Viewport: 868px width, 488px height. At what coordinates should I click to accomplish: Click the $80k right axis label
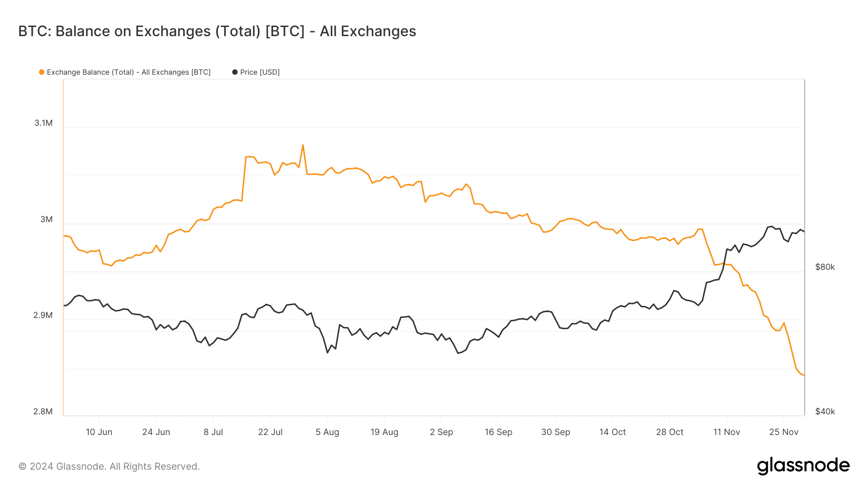coord(825,267)
